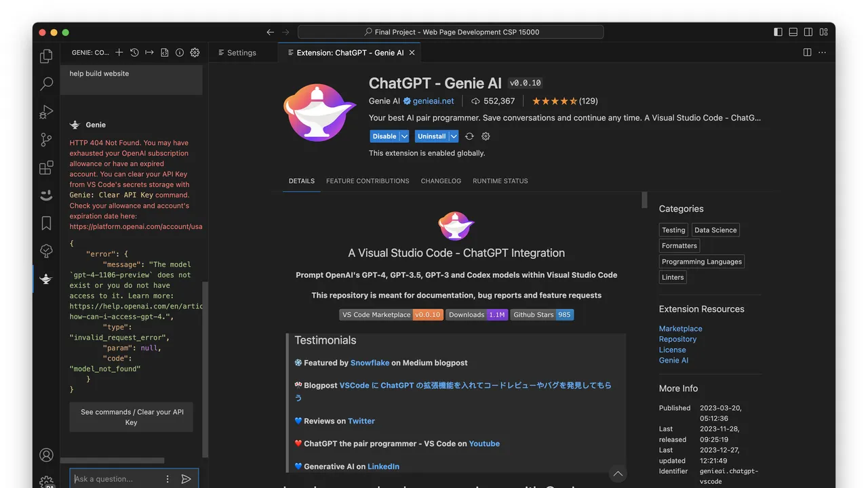Click the Downloads 1.1M badge
Viewport: 868px width, 488px height.
pos(477,314)
